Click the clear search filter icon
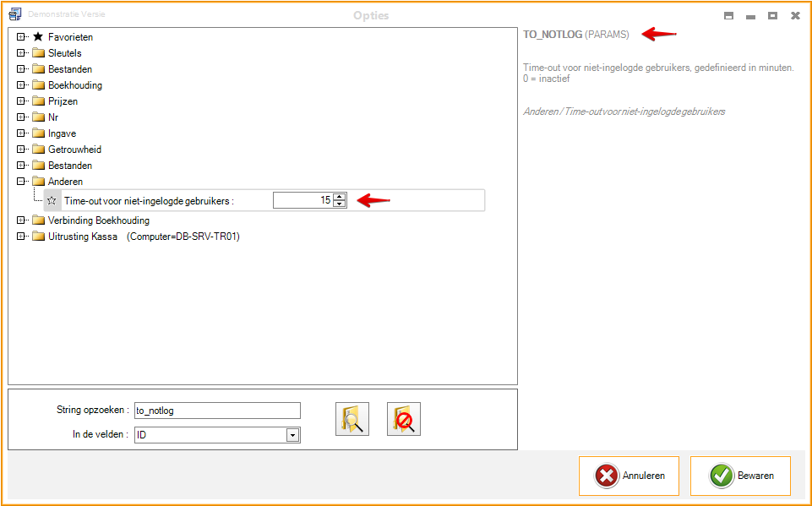 click(x=404, y=419)
